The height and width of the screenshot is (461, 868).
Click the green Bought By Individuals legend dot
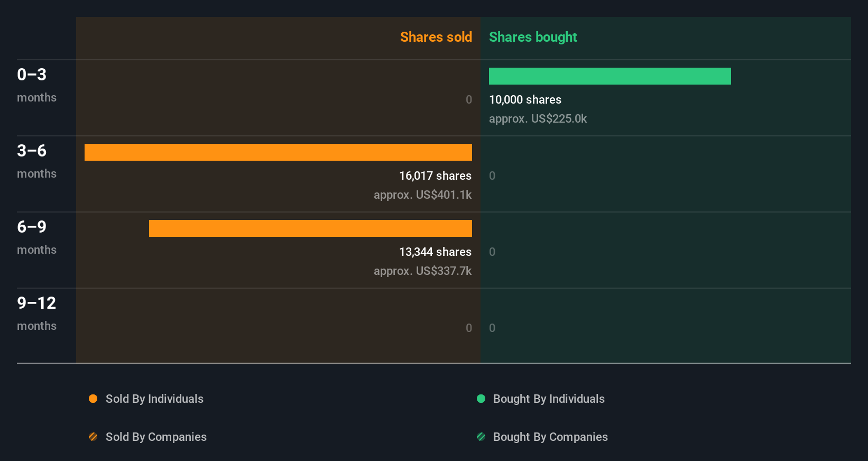pyautogui.click(x=481, y=399)
